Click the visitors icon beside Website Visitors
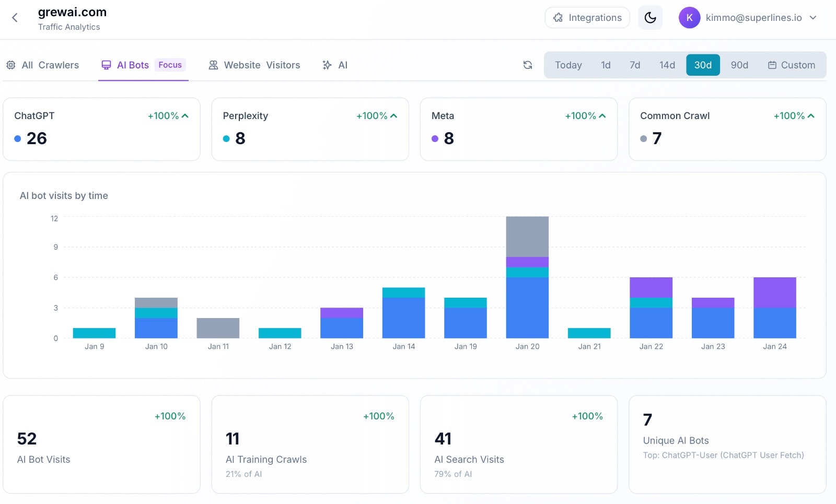The width and height of the screenshot is (836, 504). [213, 65]
